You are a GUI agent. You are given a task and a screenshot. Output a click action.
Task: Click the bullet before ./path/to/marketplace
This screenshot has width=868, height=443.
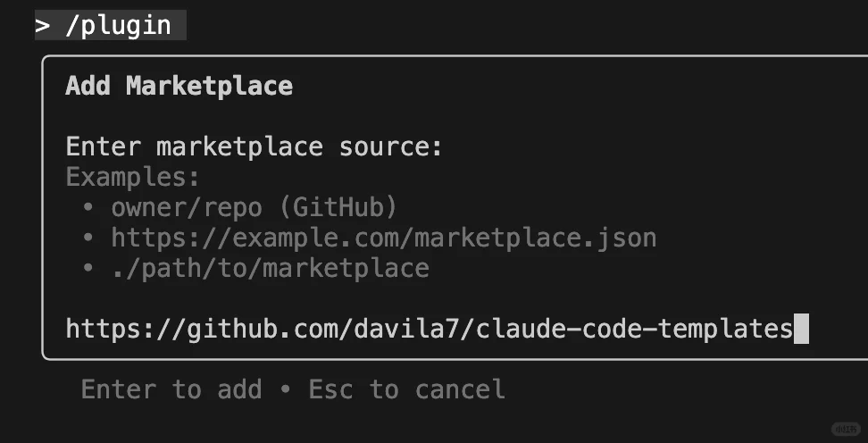coord(88,268)
